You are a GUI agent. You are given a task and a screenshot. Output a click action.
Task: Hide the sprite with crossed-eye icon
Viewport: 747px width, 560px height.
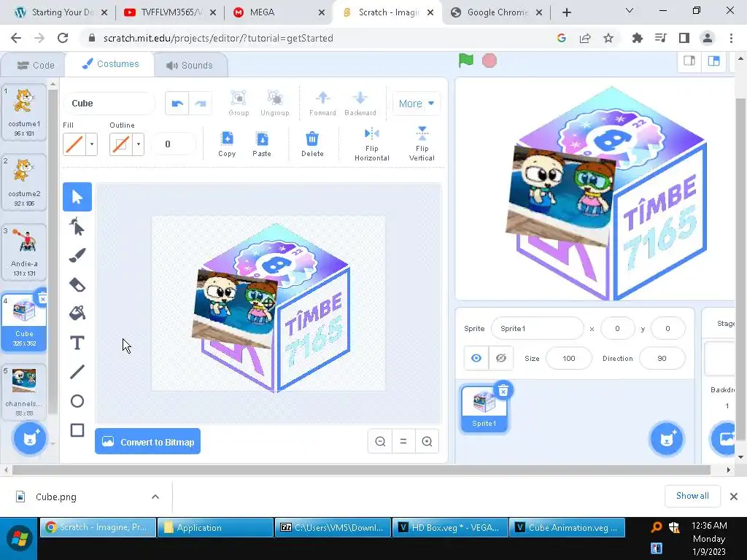coord(500,358)
